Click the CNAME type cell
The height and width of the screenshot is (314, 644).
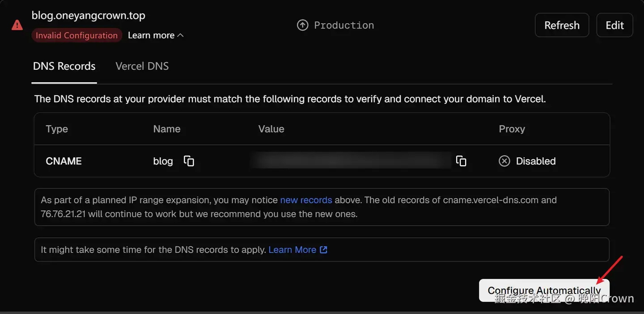(64, 161)
